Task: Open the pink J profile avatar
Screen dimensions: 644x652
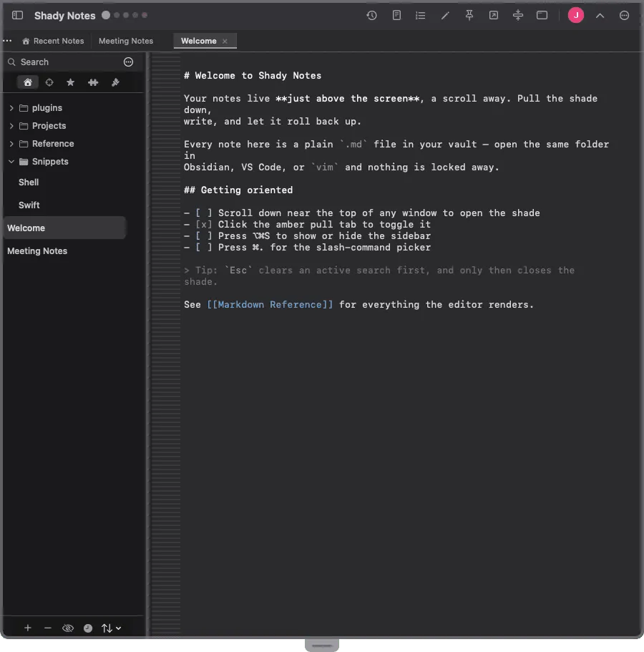Action: [576, 15]
